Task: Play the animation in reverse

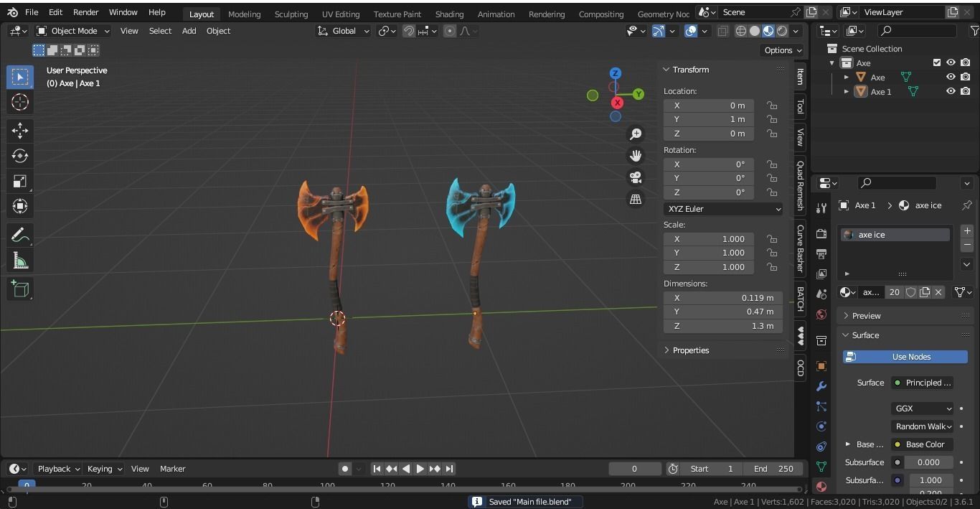Action: coord(406,469)
